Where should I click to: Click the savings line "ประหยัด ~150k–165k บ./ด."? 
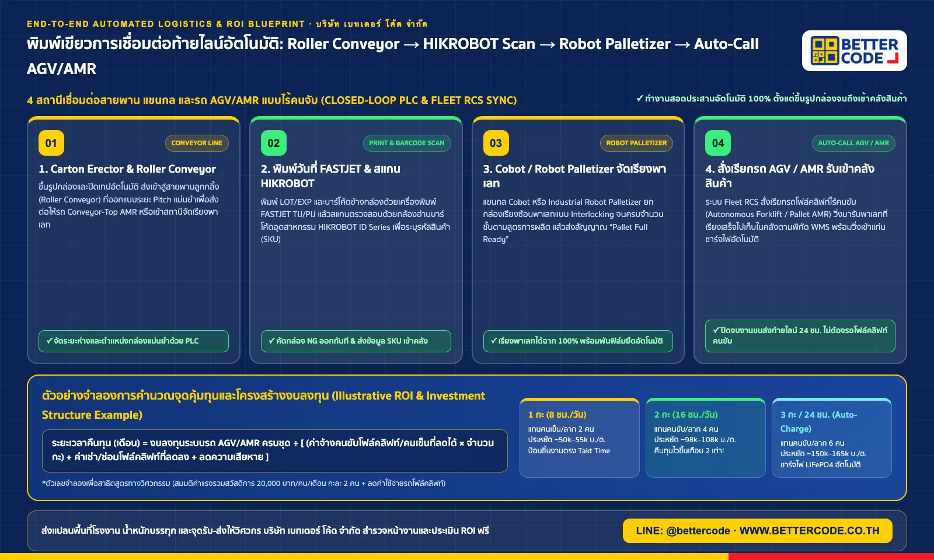click(x=824, y=454)
